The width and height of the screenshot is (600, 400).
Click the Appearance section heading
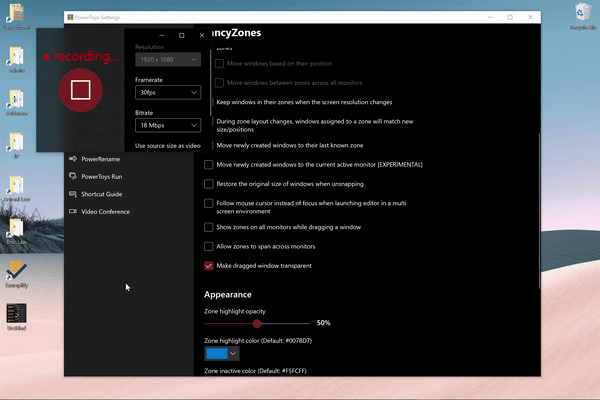[x=228, y=294]
